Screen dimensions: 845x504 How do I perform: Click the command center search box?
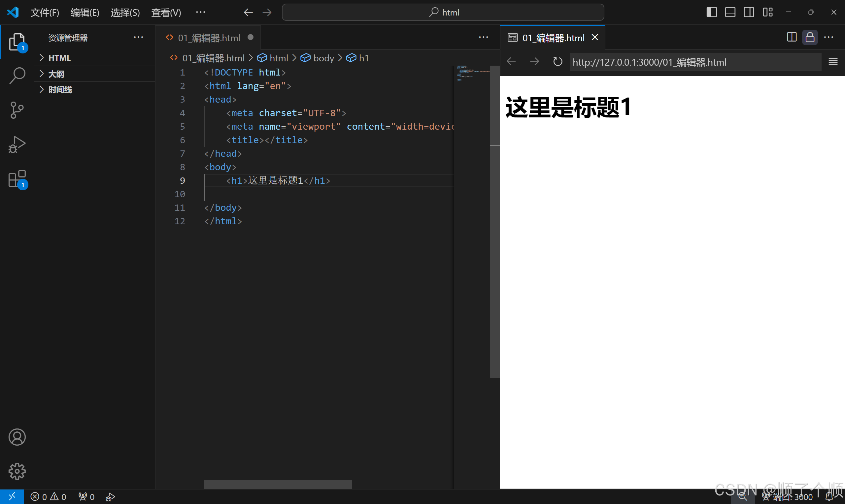pyautogui.click(x=443, y=12)
